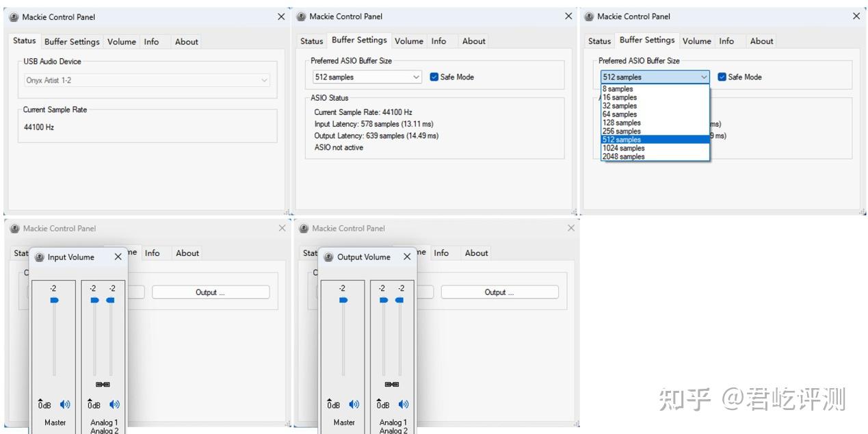Toggle the channel link icon in Input Volume

[103, 385]
